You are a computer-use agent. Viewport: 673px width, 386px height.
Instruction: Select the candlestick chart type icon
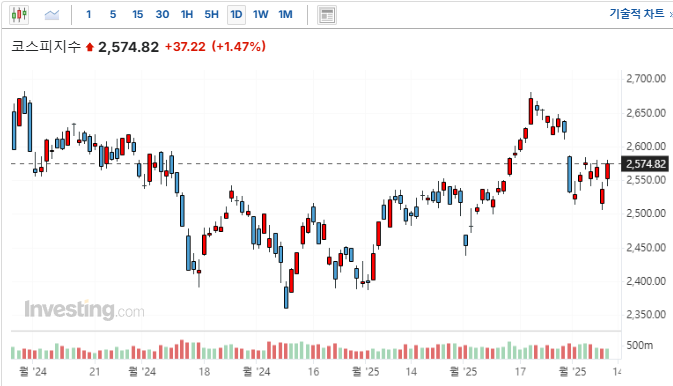tap(19, 15)
